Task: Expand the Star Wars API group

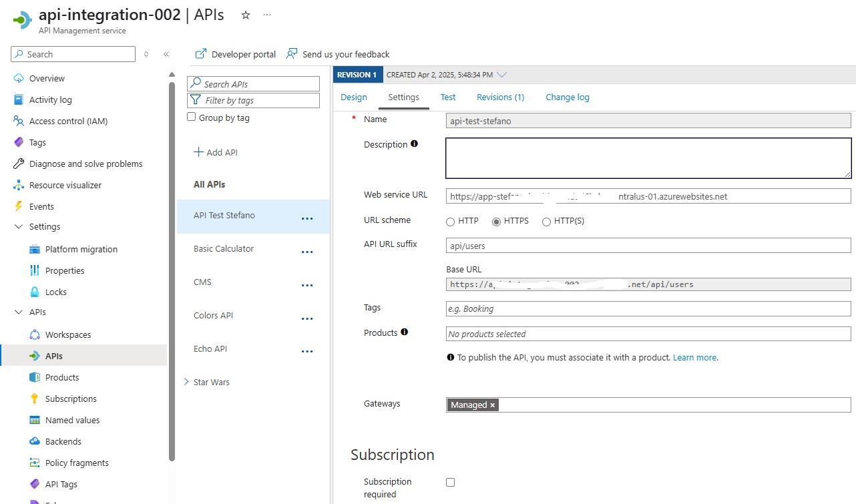Action: tap(186, 382)
